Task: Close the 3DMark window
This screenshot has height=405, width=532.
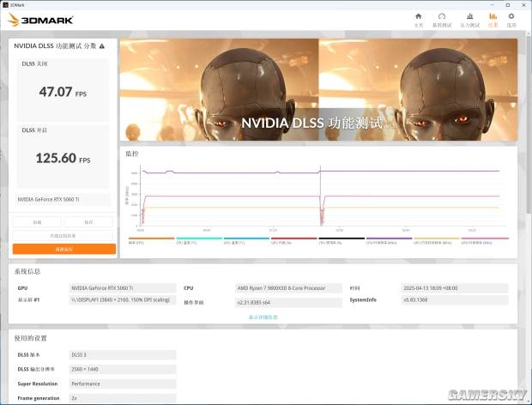Action: click(523, 5)
